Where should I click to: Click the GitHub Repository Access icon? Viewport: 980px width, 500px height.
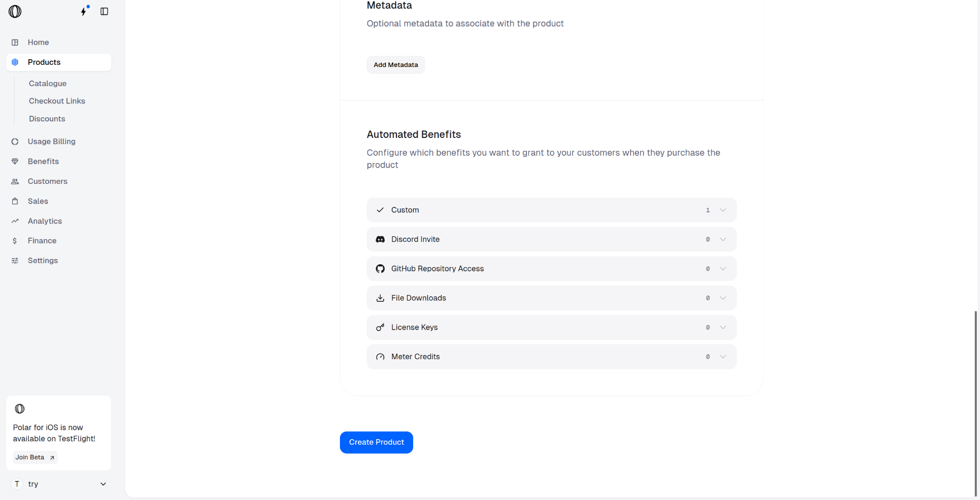point(380,269)
